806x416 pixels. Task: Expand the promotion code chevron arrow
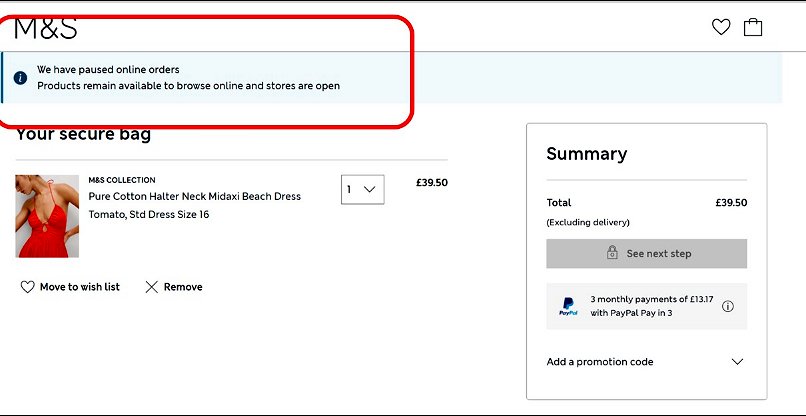click(x=738, y=362)
